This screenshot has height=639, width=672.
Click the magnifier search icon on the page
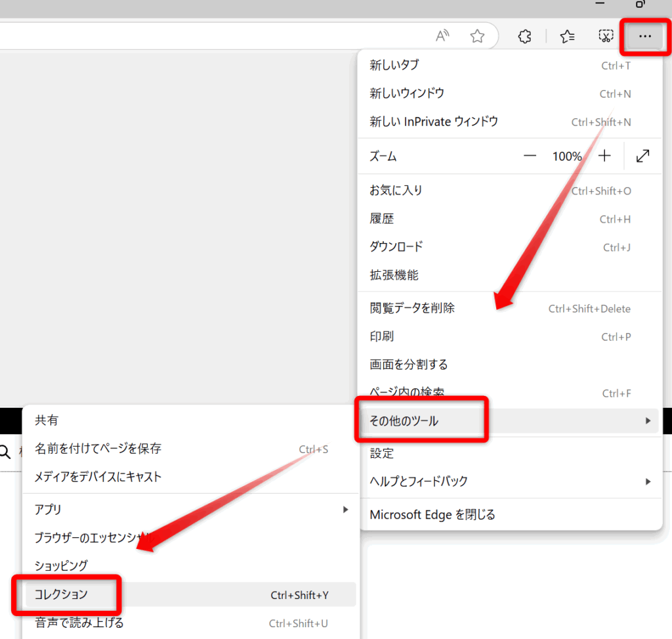coord(5,452)
